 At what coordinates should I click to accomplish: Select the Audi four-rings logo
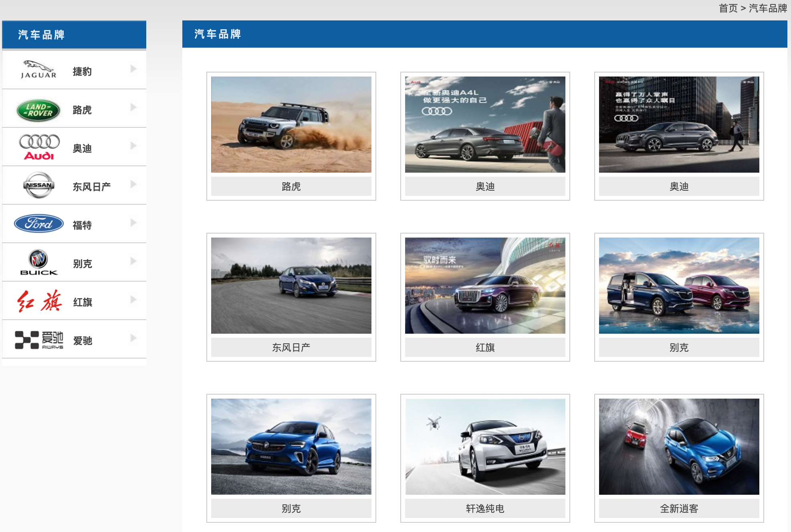(39, 147)
